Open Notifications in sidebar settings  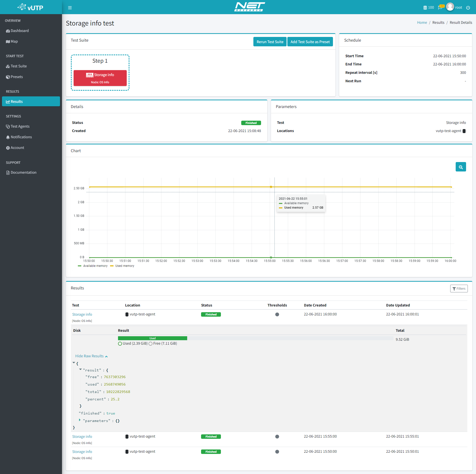tap(31, 137)
